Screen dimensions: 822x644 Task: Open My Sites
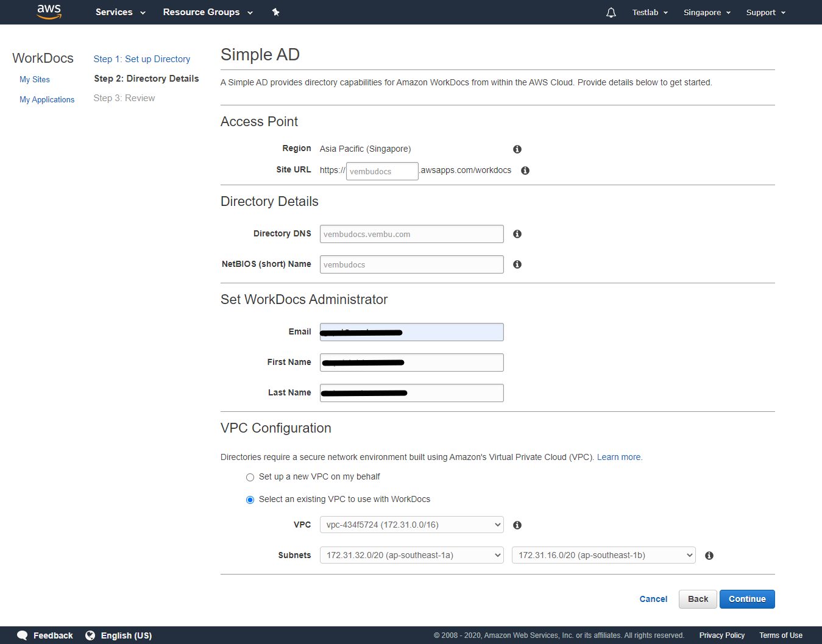tap(35, 79)
